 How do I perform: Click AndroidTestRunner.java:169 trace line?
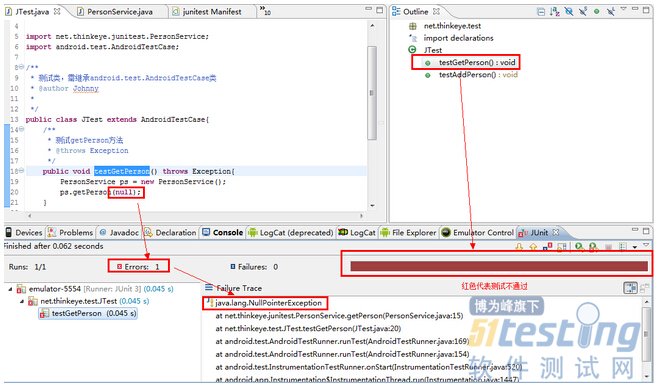click(342, 342)
